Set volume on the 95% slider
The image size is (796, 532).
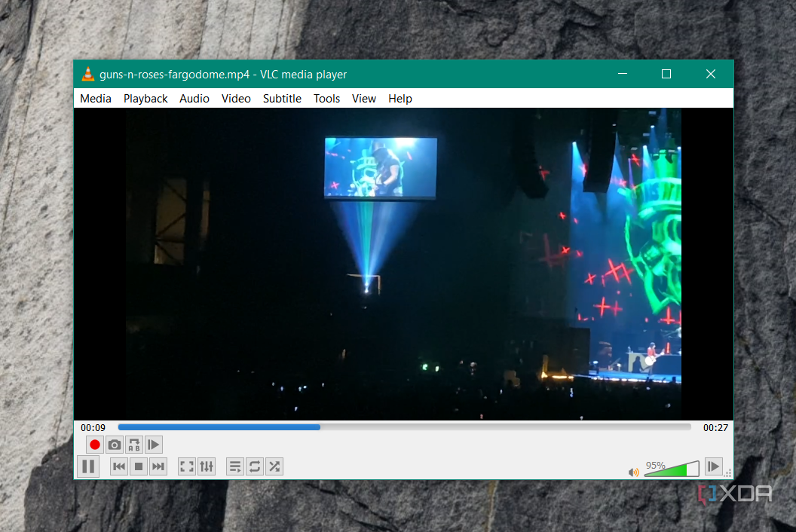click(x=672, y=469)
